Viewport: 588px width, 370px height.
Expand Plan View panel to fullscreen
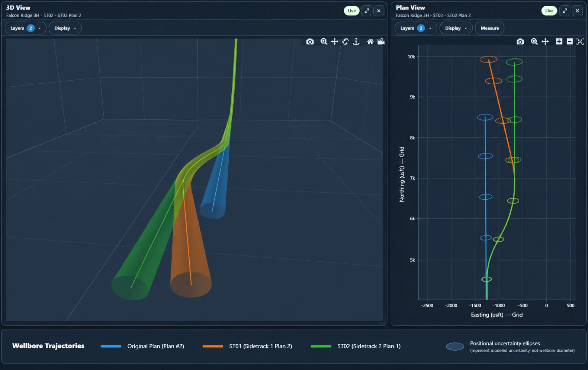(x=565, y=11)
